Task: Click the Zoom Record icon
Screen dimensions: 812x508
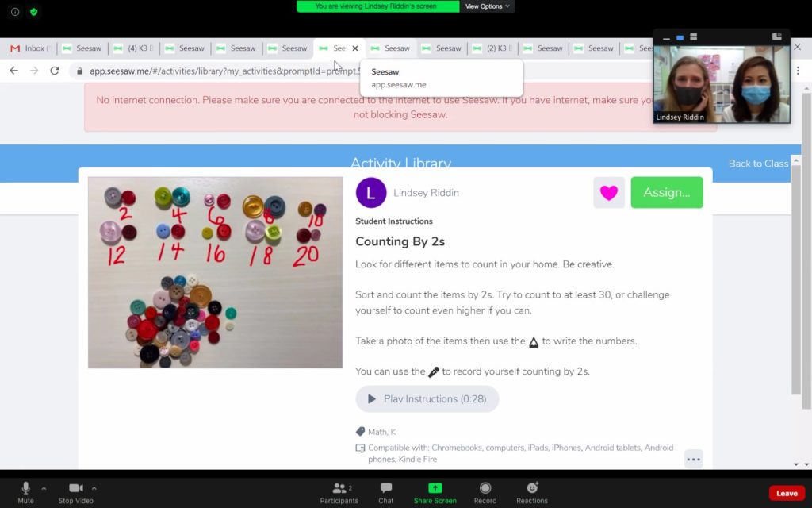Action: tap(485, 493)
